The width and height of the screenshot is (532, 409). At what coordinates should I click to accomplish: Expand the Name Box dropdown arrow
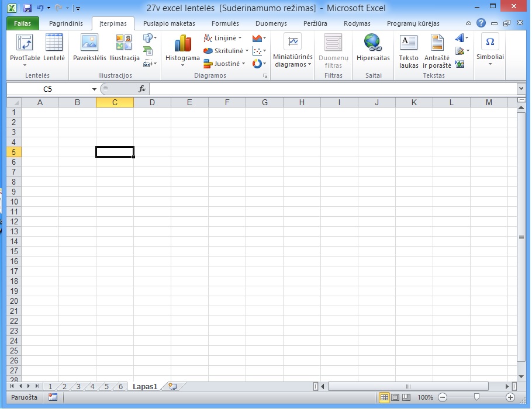pos(94,89)
